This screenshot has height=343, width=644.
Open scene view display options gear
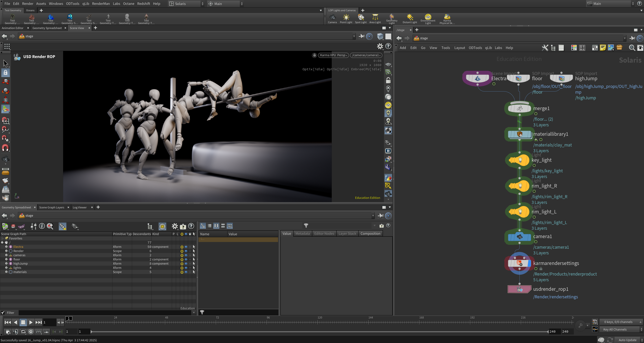tap(380, 46)
